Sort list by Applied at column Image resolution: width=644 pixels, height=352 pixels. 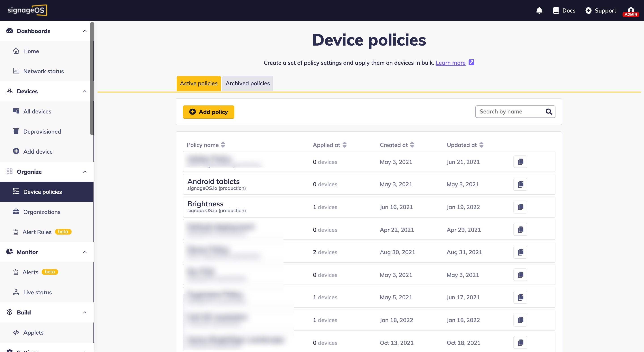coord(344,145)
